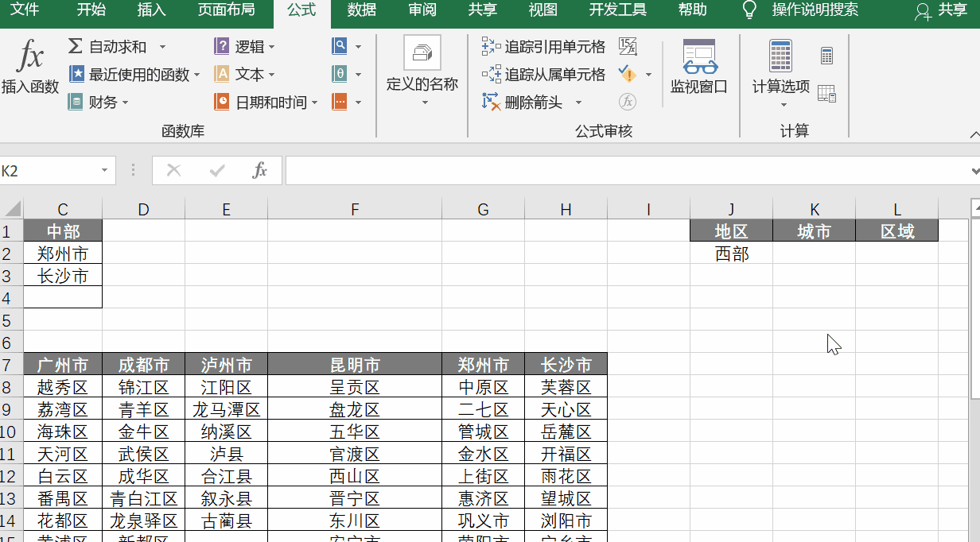
Task: Open the Watch Window
Action: tap(699, 67)
